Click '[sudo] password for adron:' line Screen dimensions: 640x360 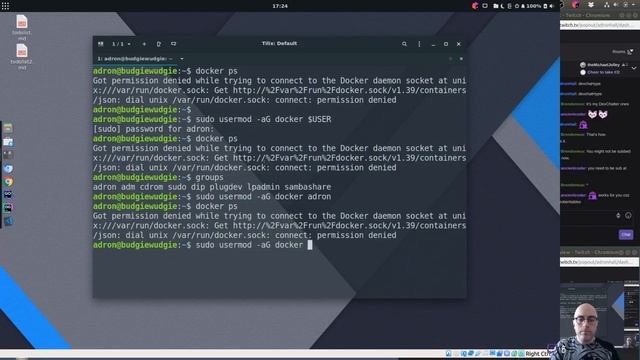(153, 129)
